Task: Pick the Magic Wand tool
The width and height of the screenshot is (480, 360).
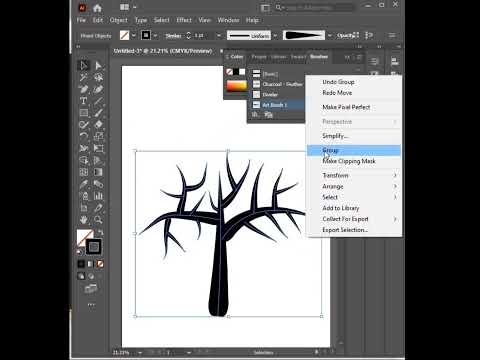Action: coord(83,77)
